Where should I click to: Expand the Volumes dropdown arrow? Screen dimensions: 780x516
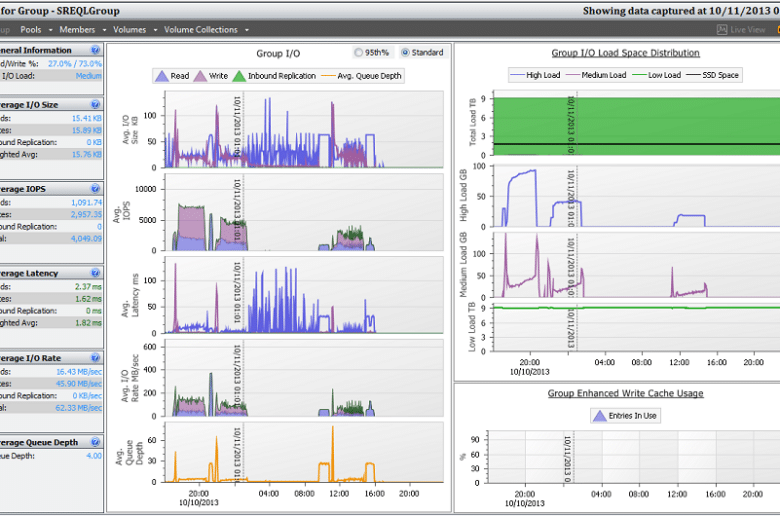(x=155, y=30)
